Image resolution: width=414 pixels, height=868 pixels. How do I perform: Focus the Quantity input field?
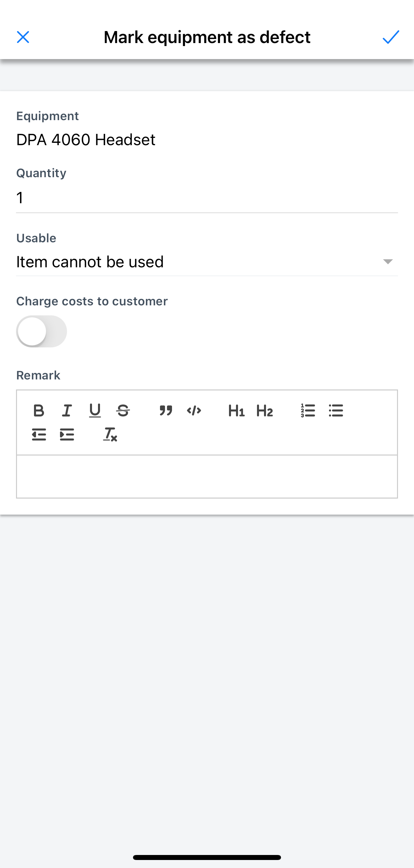pos(207,198)
